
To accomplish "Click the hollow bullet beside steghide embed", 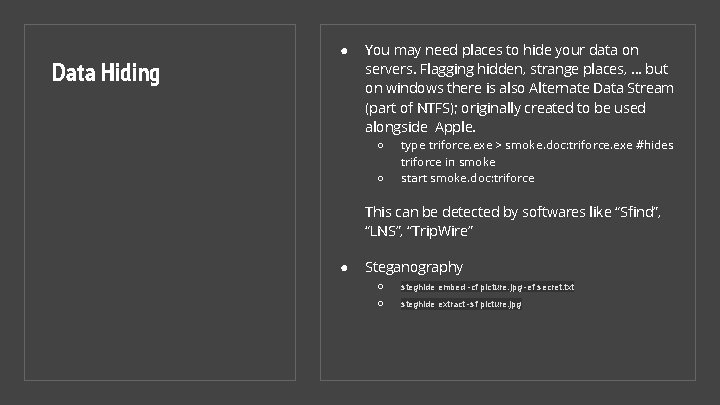I will 380,287.
